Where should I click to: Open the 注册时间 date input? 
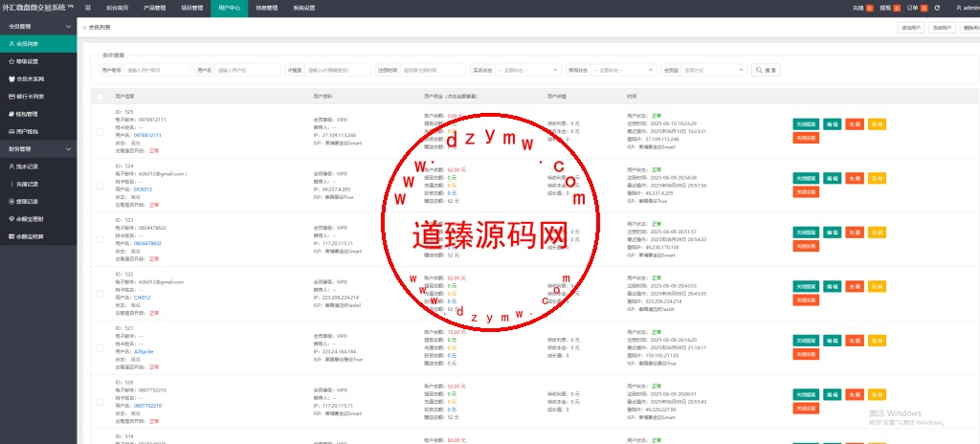(x=434, y=70)
